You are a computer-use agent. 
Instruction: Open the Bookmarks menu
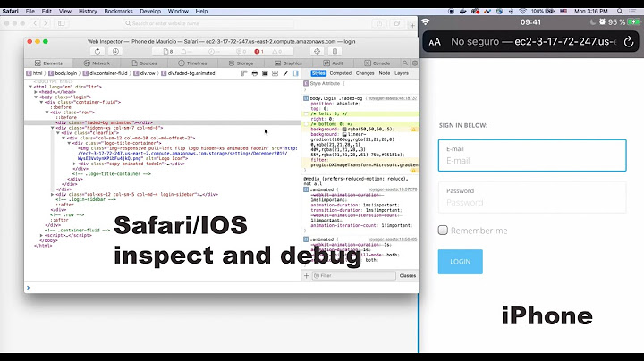pos(118,11)
